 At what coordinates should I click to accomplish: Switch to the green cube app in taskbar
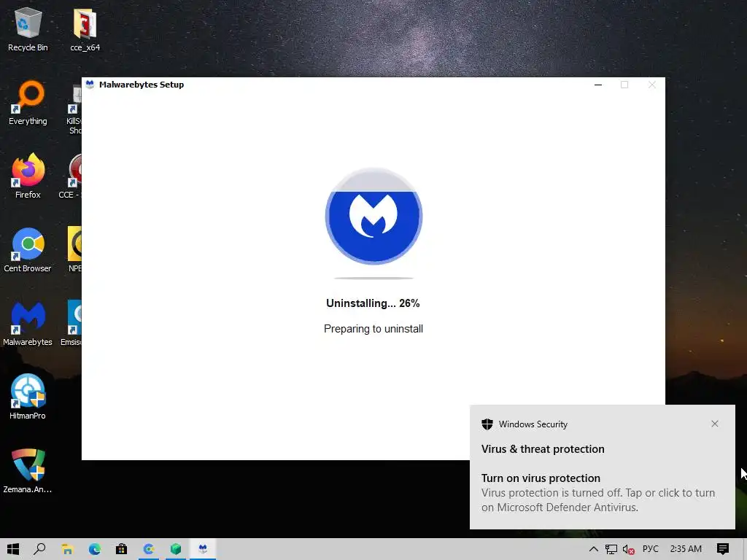176,549
